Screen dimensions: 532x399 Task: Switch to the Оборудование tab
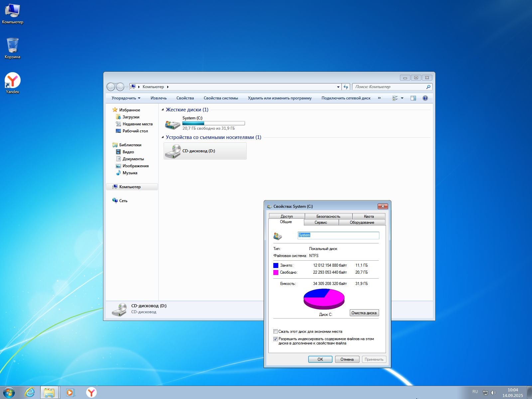[x=362, y=222]
